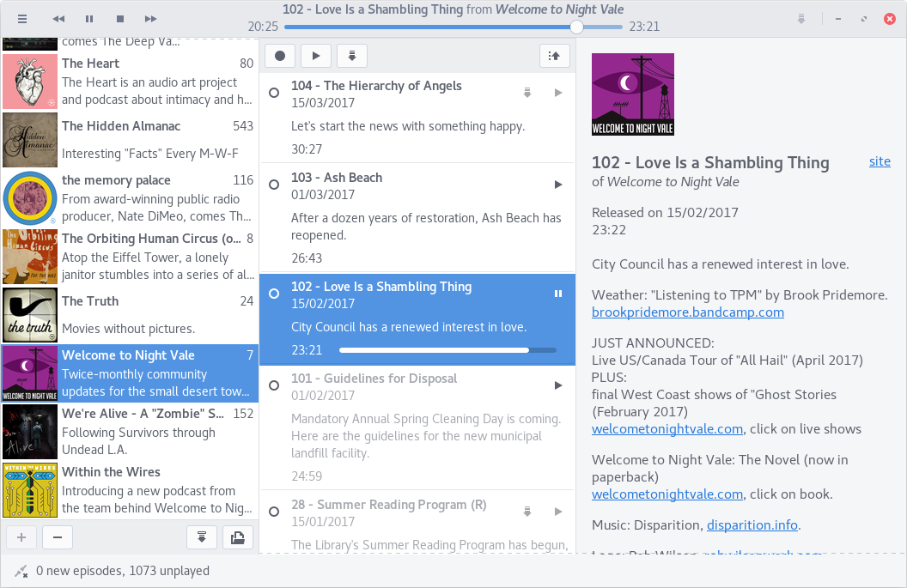Skip forward with the fast-forward button
This screenshot has width=907, height=588.
[151, 19]
